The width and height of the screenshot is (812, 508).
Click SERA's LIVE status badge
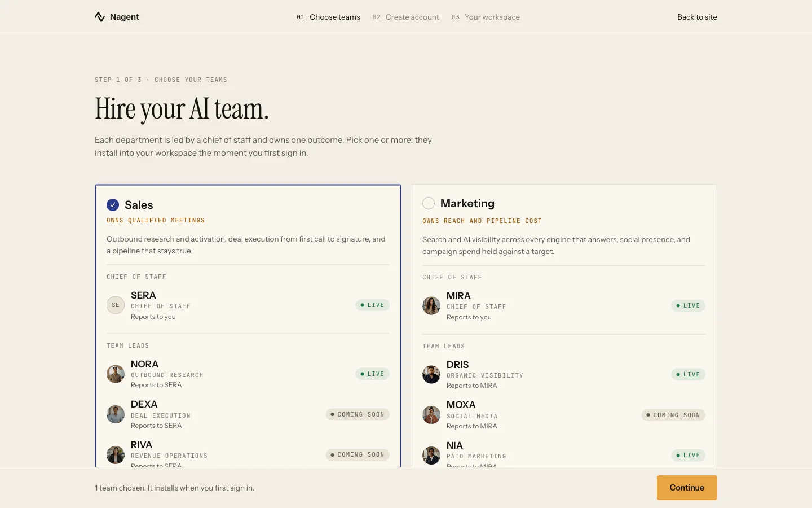click(x=372, y=305)
